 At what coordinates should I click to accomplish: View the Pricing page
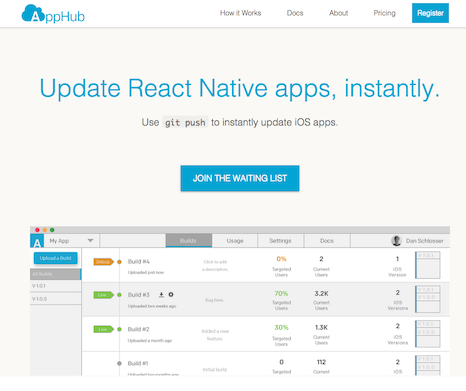click(x=384, y=13)
